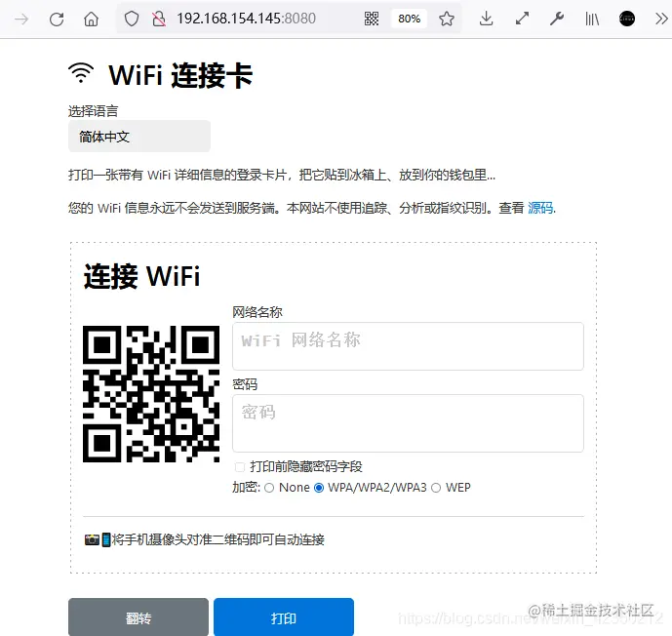Tick the 打印前隐藏密码字段 checkbox
672x636 pixels.
[x=240, y=466]
